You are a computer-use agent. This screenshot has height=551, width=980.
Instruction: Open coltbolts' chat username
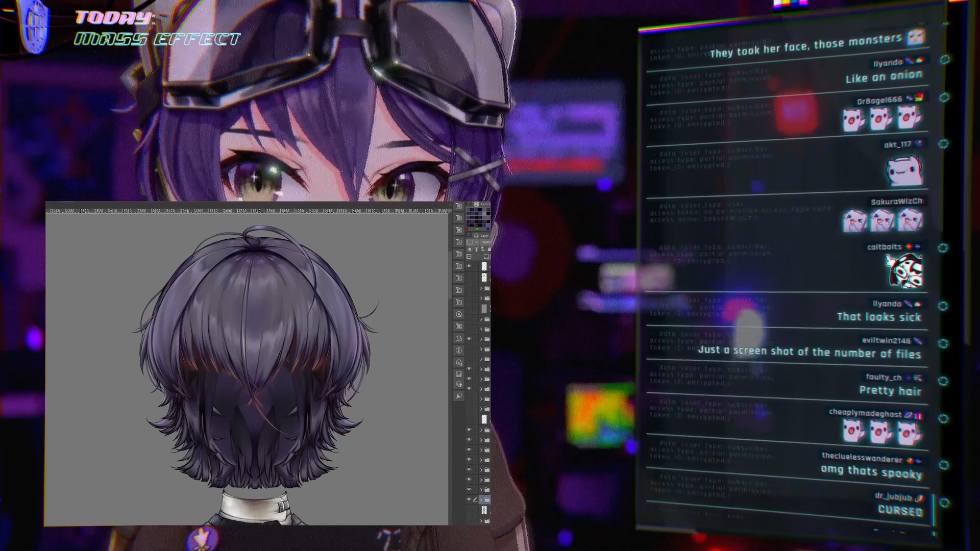coord(884,247)
